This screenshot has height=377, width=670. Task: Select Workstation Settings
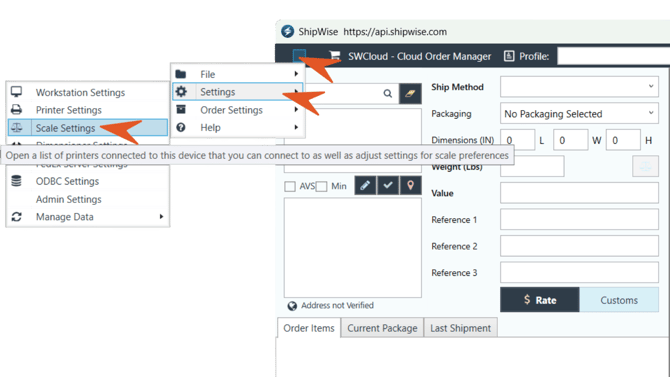88,92
